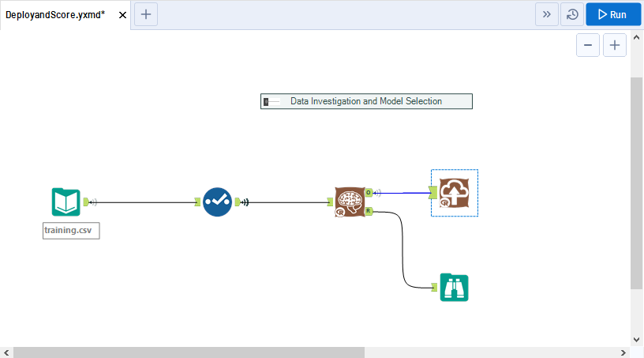This screenshot has height=358, width=644.
Task: Click the Deploy cloud upload tool
Action: click(455, 193)
